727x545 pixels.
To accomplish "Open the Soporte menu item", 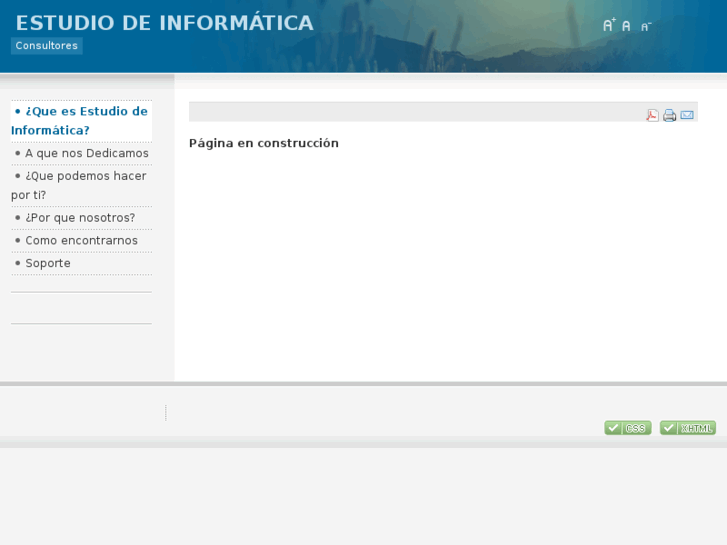I will 82,263.
